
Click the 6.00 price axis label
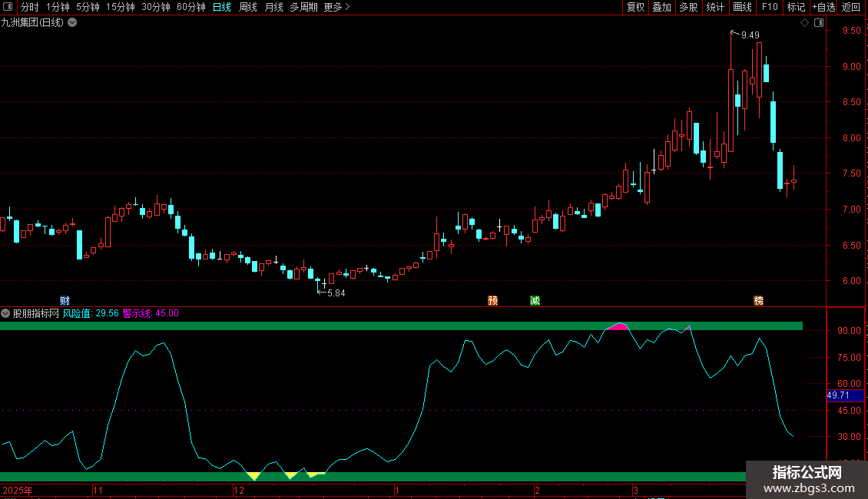point(851,280)
